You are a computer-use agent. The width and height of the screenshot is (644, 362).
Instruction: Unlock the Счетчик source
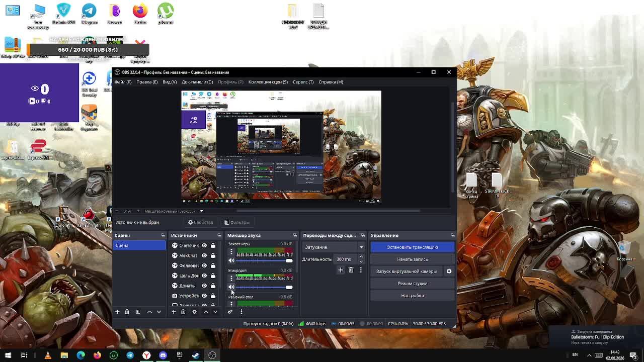pos(213,245)
